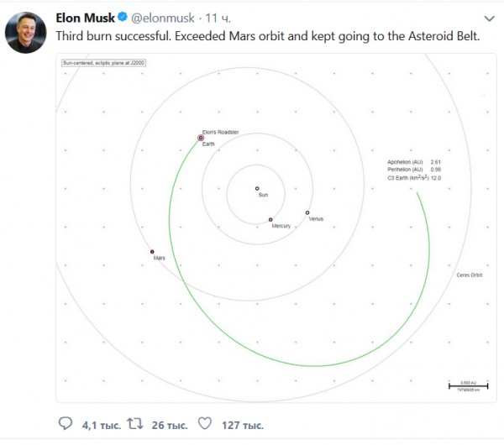The width and height of the screenshot is (504, 445).
Task: Click the Elon's Roadster marker near Earth
Action: [x=201, y=138]
